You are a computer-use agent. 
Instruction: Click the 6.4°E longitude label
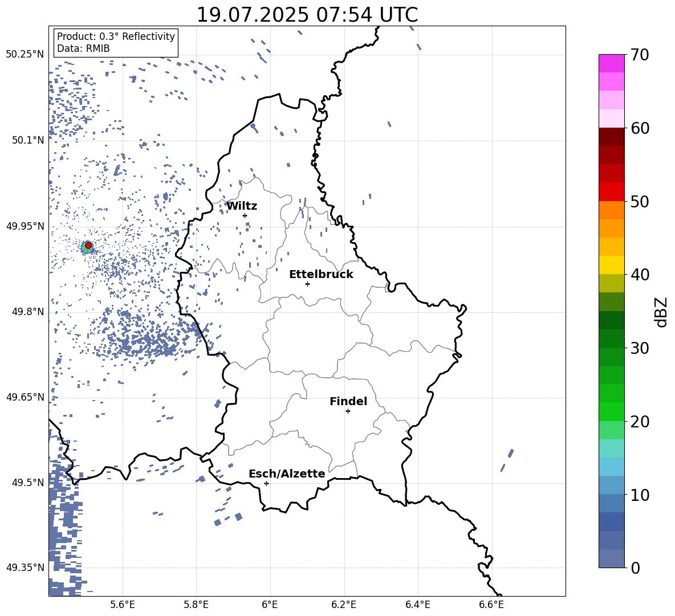click(x=417, y=605)
